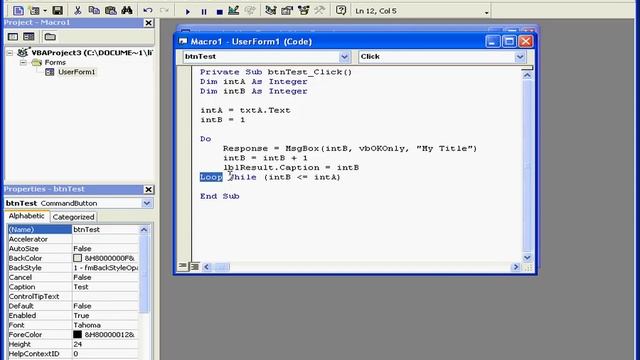The image size is (640, 360).
Task: Click the BackColor color swatch
Action: click(78, 258)
